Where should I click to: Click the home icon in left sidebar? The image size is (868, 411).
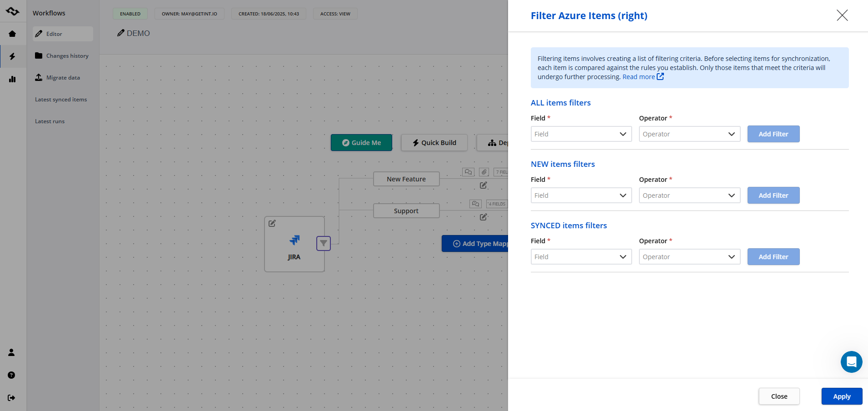[12, 34]
